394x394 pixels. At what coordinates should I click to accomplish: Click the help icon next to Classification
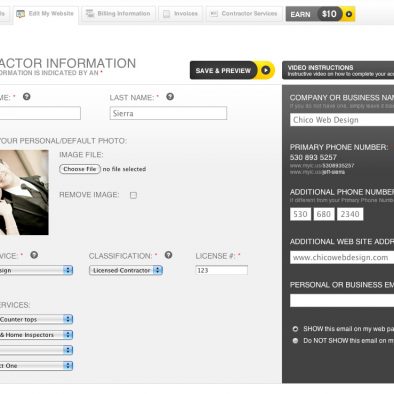tap(168, 255)
